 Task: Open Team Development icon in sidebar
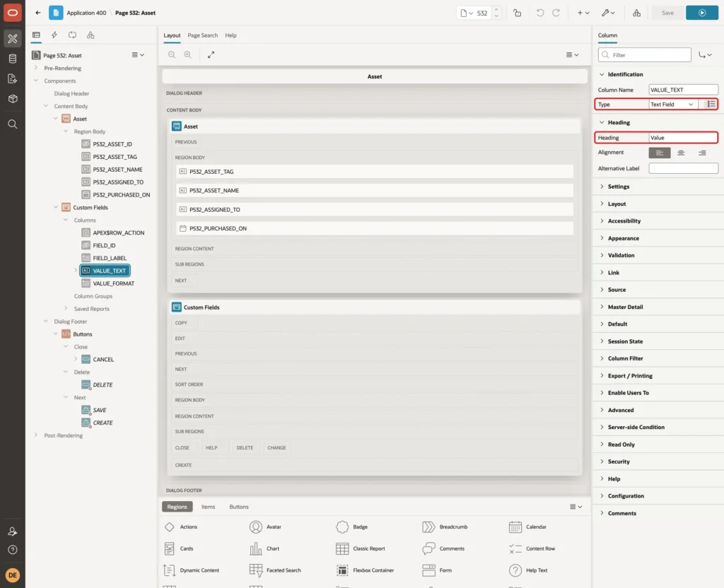pos(13,78)
